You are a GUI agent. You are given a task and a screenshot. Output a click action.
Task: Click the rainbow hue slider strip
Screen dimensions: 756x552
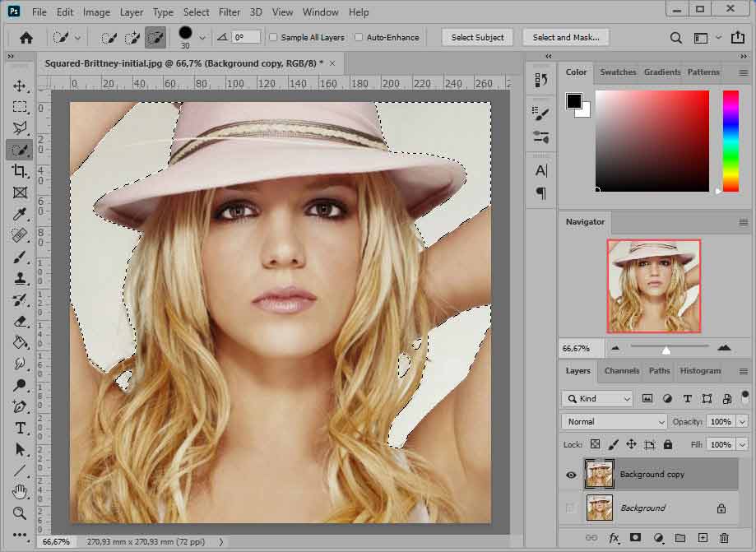730,140
